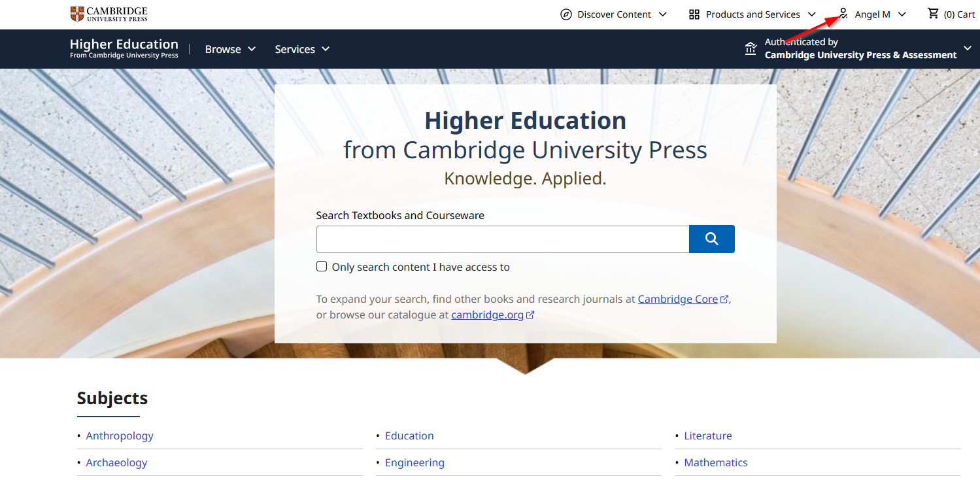Open the Angel M account menu
The height and width of the screenshot is (480, 980).
(x=873, y=14)
